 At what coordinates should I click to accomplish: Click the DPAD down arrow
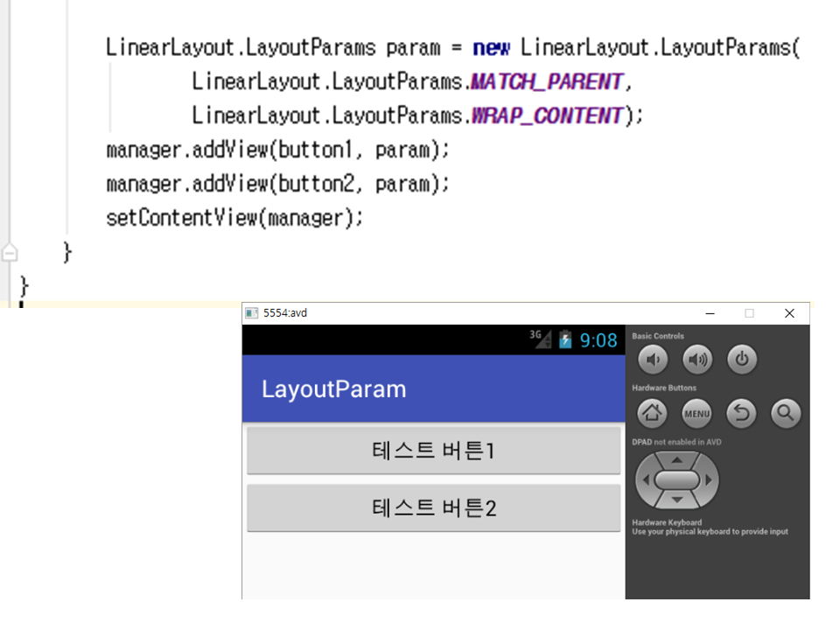pos(676,500)
